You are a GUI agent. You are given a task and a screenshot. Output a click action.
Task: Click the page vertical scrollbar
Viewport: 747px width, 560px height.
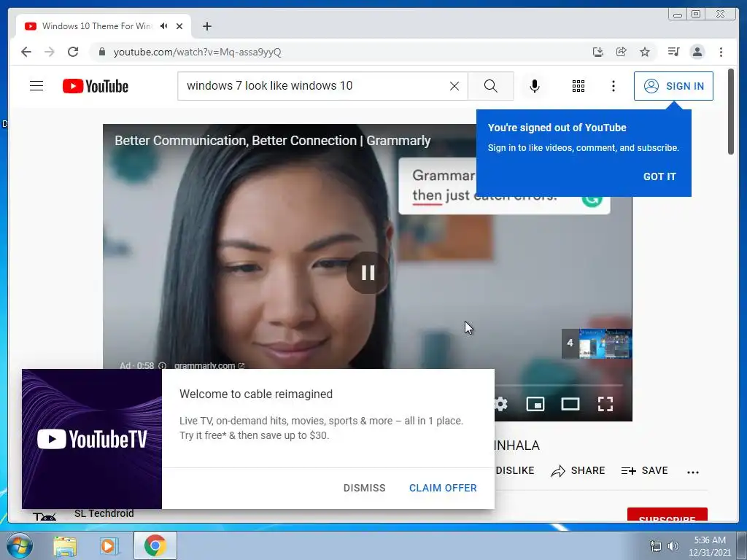[731, 112]
